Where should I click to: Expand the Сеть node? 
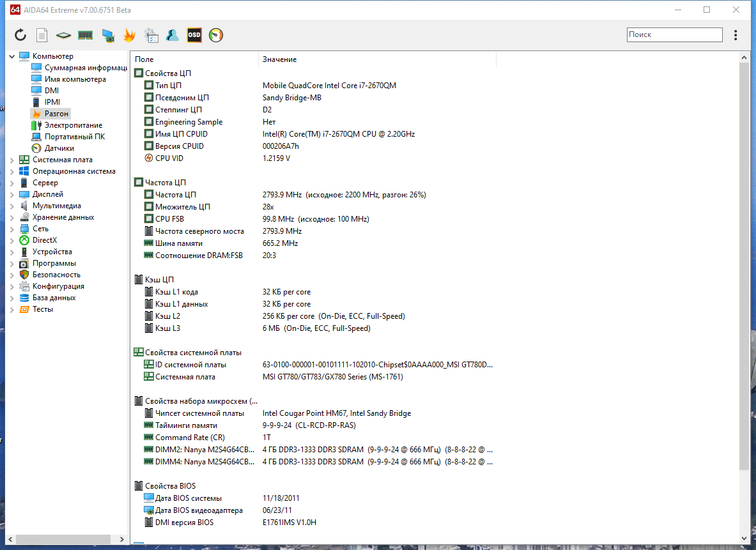12,229
